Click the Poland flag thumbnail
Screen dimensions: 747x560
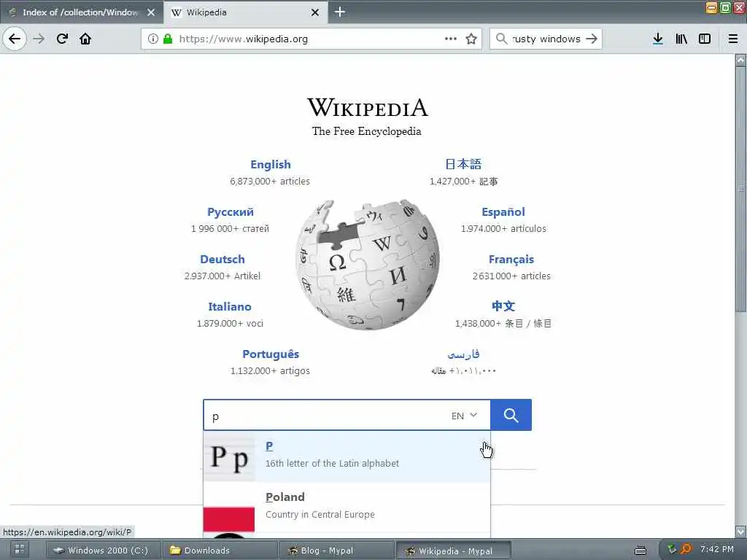click(229, 518)
